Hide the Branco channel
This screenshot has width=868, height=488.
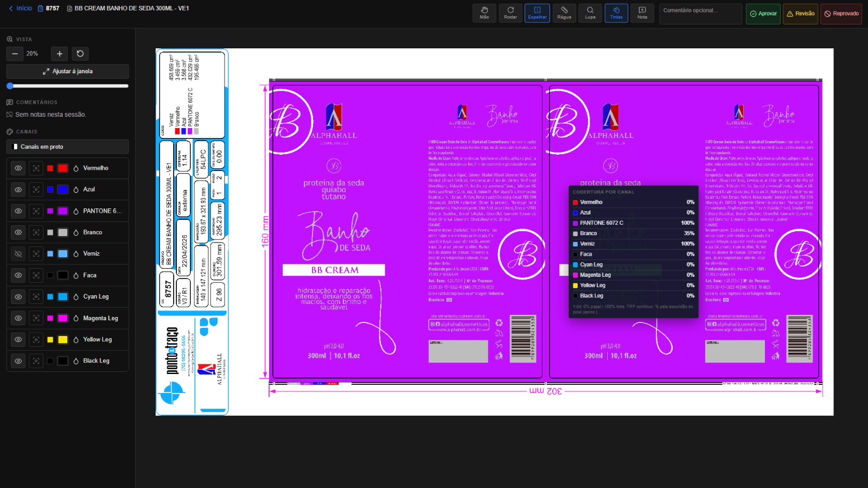[x=18, y=232]
